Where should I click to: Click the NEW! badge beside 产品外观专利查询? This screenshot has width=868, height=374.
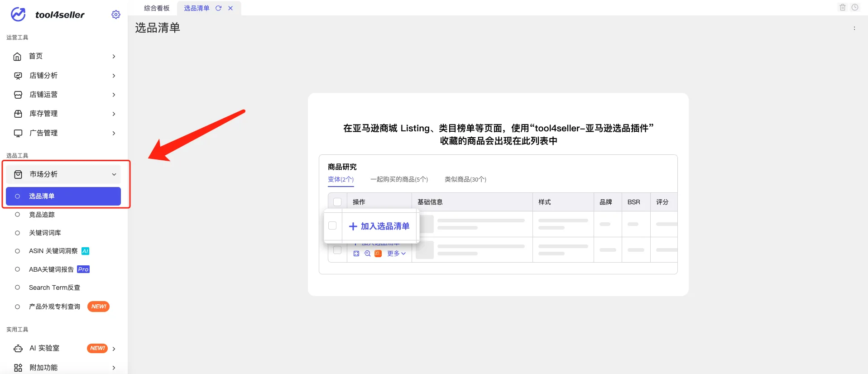[x=98, y=307]
